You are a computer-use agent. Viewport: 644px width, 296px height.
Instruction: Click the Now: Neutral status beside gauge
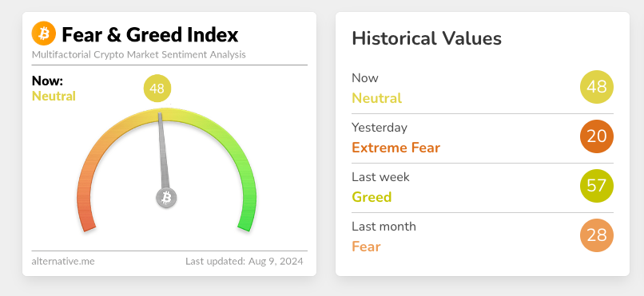pos(54,89)
